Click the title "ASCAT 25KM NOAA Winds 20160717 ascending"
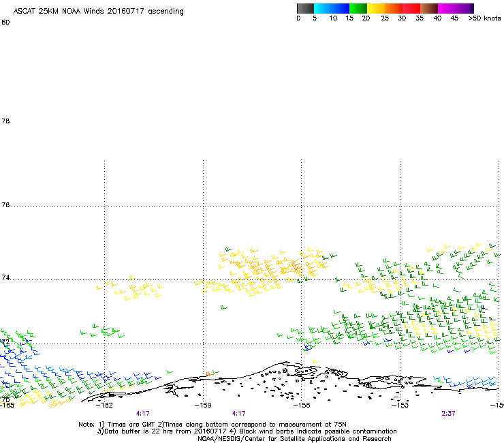The width and height of the screenshot is (504, 443). coord(98,12)
